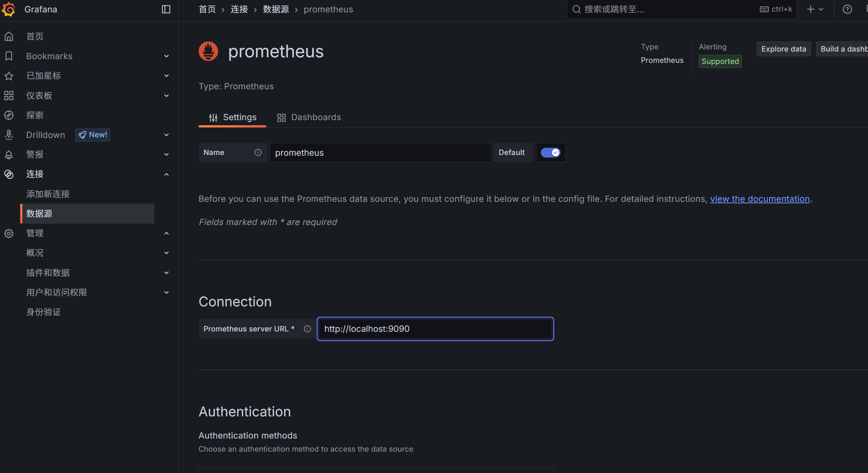
Task: Click the New! rocket badge on Drilldown
Action: [x=93, y=135]
